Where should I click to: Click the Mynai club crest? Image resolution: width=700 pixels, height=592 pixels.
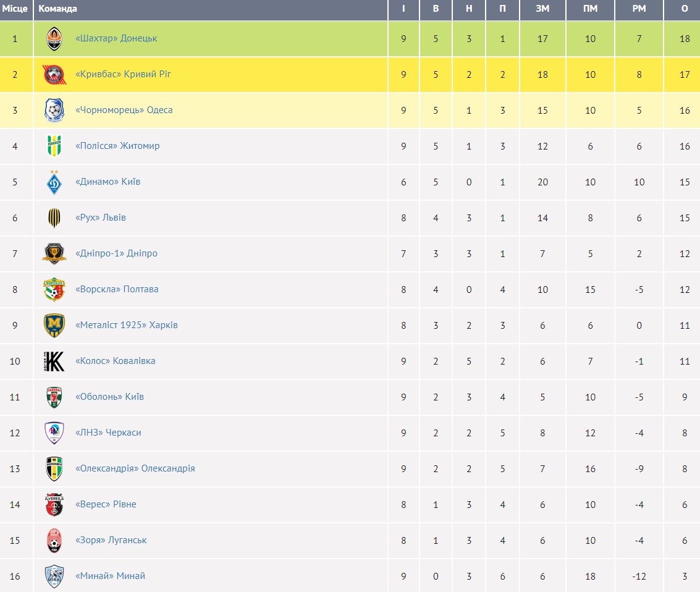54,577
